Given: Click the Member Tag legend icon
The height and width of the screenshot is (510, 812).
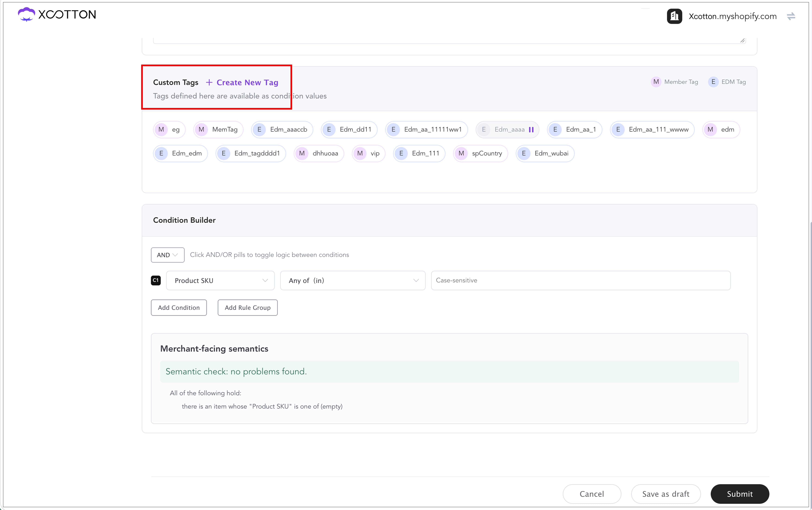Looking at the screenshot, I should point(656,82).
